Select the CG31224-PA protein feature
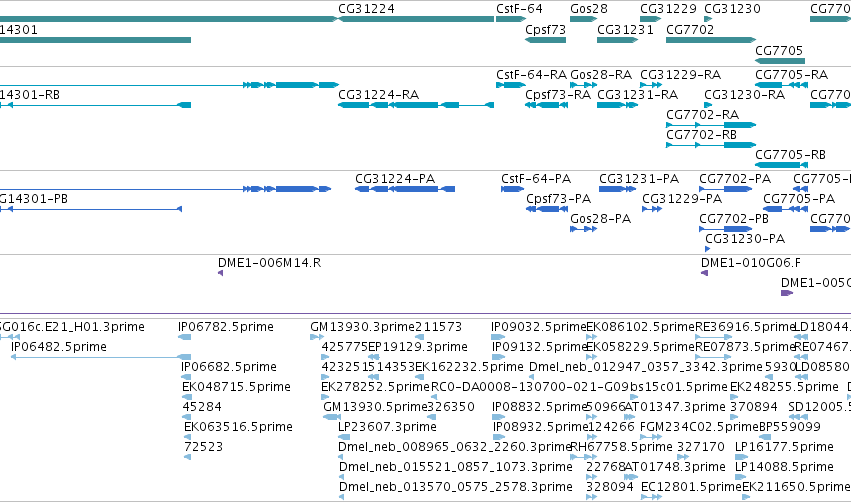This screenshot has width=851, height=502. pyautogui.click(x=405, y=189)
